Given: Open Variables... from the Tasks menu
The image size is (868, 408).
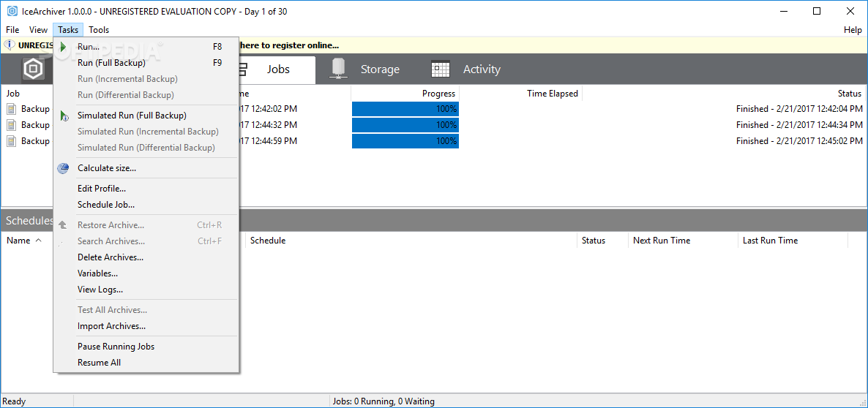Looking at the screenshot, I should 146,273.
